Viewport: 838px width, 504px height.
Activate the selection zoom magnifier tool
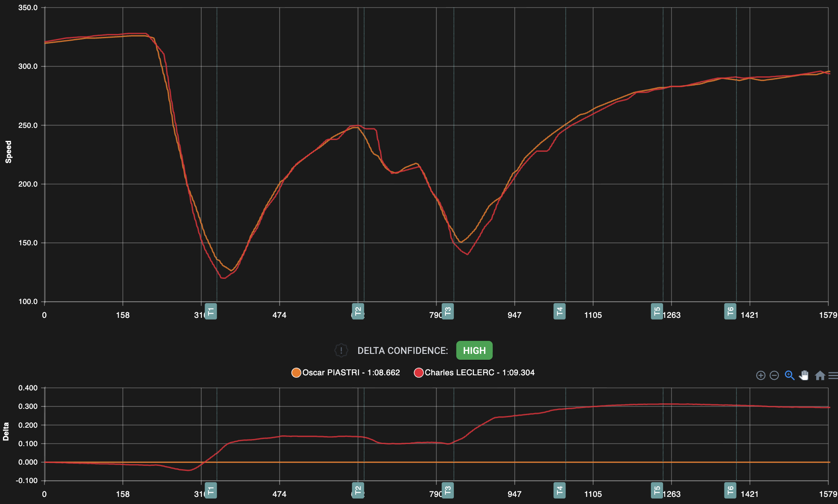tap(789, 375)
